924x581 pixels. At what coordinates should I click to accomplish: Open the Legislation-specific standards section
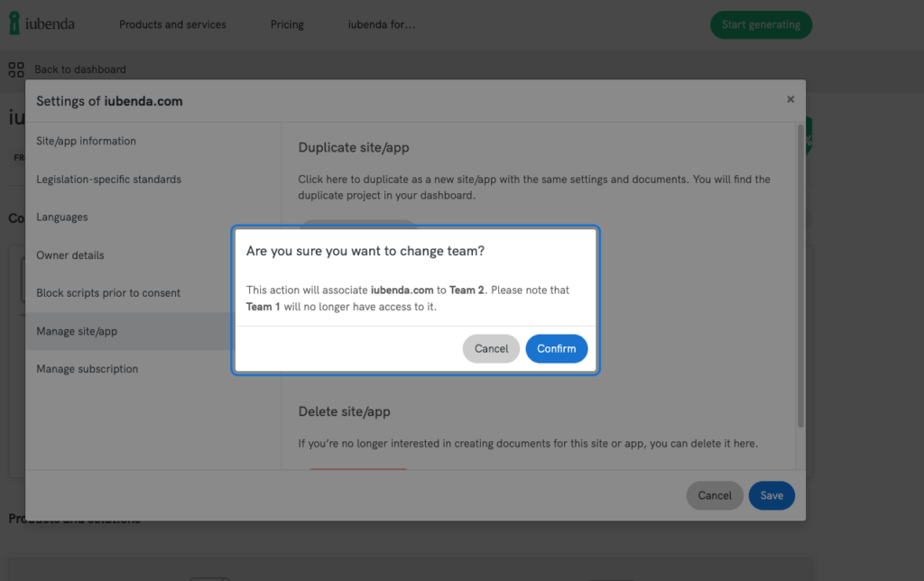pyautogui.click(x=109, y=180)
